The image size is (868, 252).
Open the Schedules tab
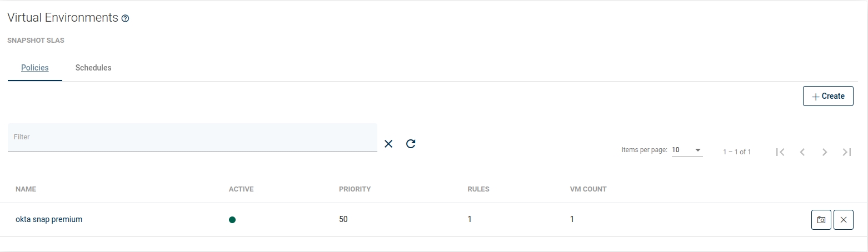coord(93,68)
